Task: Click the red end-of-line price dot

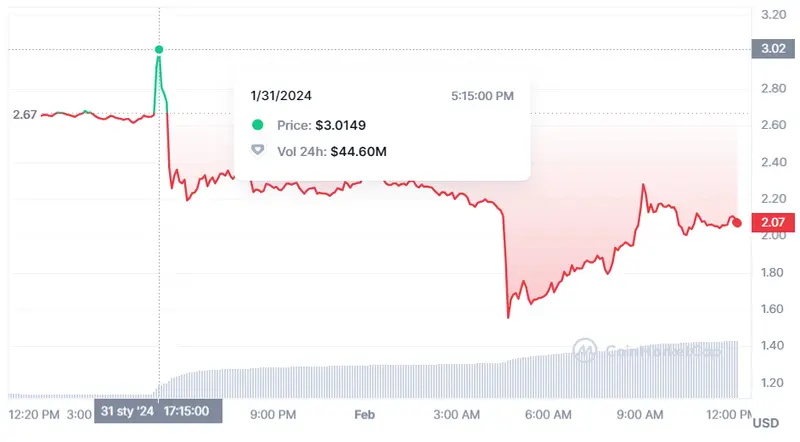Action: point(737,222)
